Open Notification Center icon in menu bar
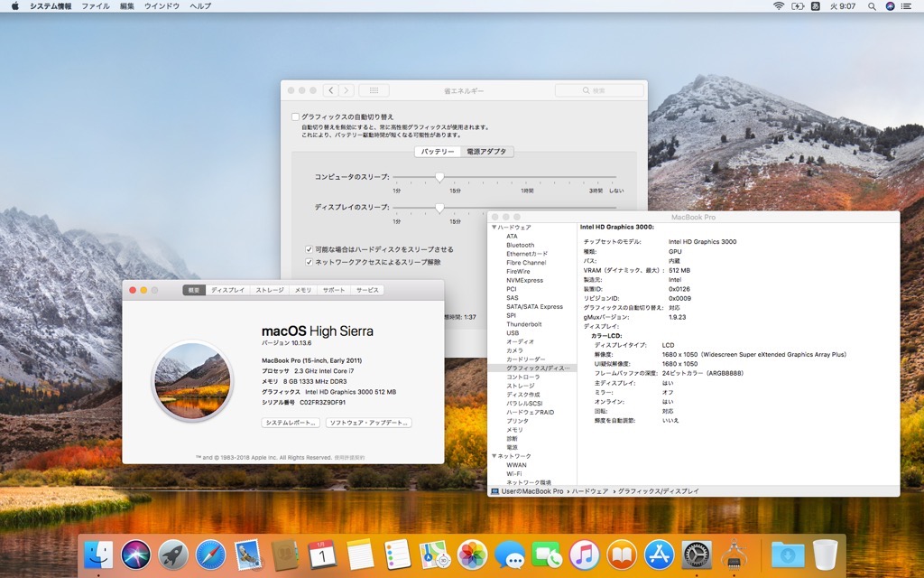924x578 pixels. pyautogui.click(x=907, y=6)
